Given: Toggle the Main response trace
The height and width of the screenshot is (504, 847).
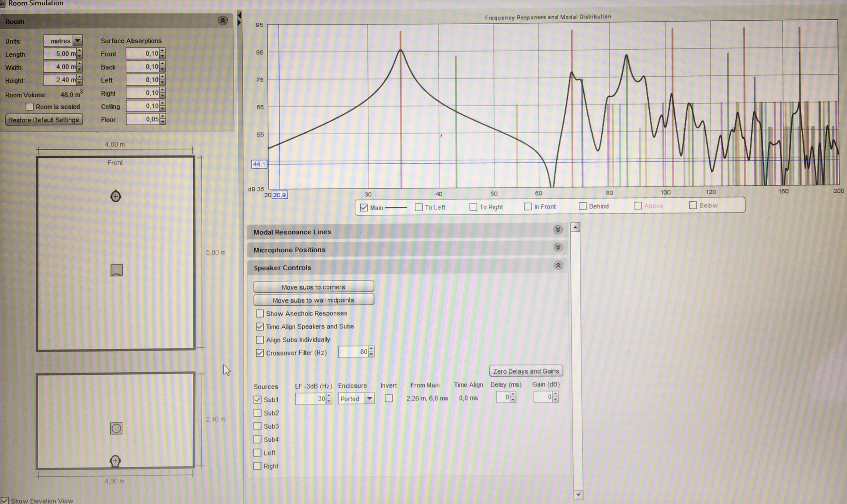Looking at the screenshot, I should pos(364,208).
